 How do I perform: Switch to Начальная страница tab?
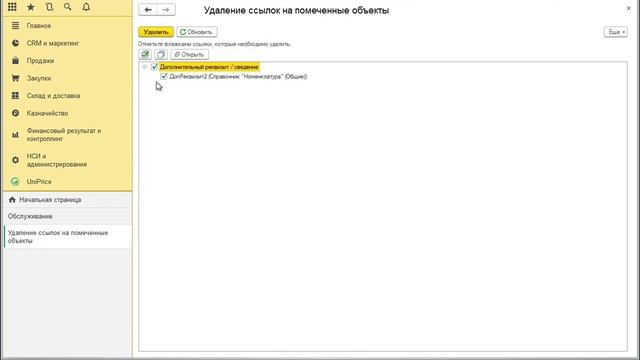point(67,200)
